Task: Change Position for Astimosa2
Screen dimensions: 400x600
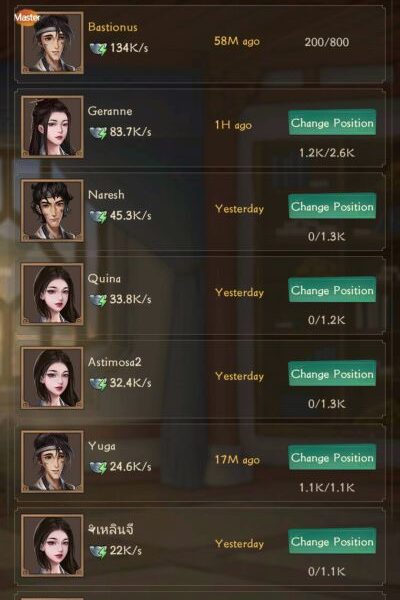Action: (332, 374)
